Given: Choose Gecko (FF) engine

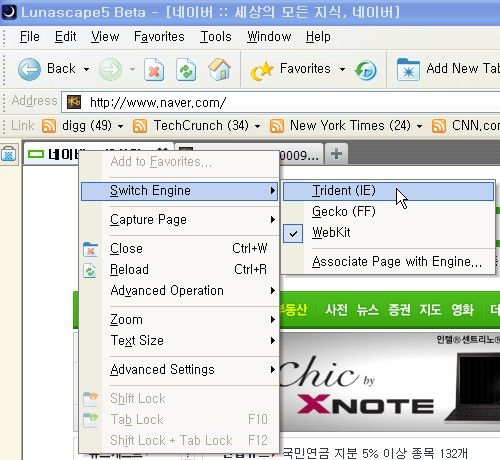Looking at the screenshot, I should pos(388,212).
